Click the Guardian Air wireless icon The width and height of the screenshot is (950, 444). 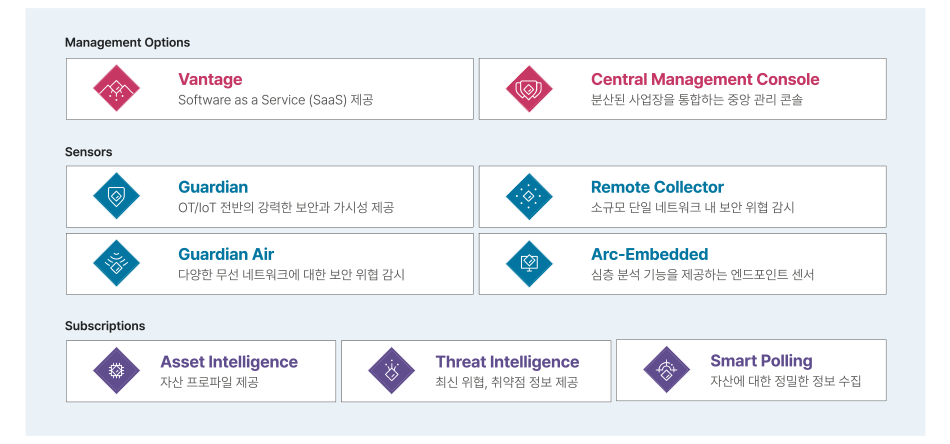point(117,264)
